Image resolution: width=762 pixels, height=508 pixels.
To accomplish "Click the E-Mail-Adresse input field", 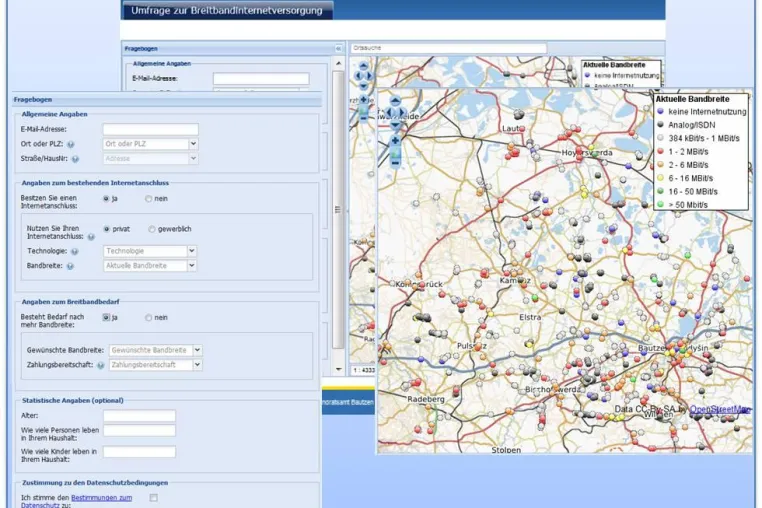I will (x=151, y=129).
